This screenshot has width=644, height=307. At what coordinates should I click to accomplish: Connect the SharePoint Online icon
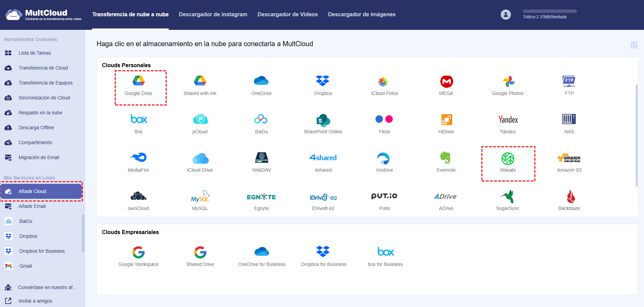[323, 120]
